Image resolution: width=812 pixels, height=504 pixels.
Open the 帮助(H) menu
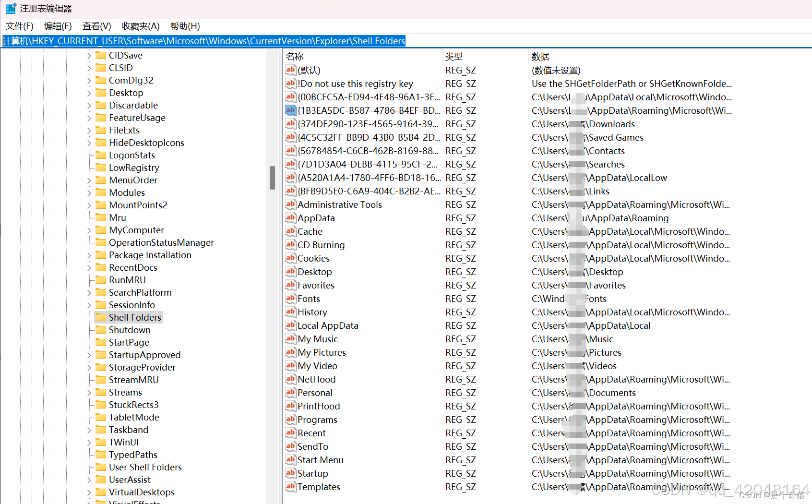pos(185,26)
